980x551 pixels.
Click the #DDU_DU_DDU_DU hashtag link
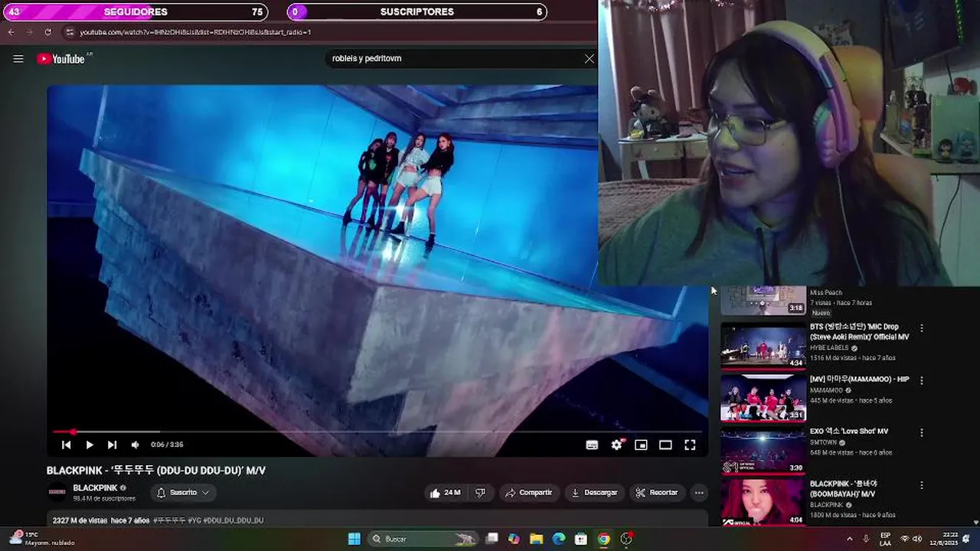[x=234, y=520]
